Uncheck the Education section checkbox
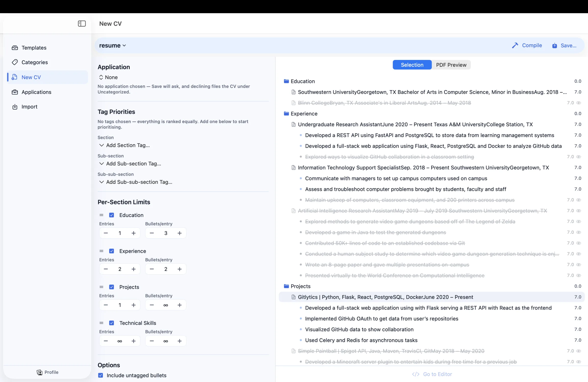This screenshot has height=382, width=588. (x=111, y=215)
